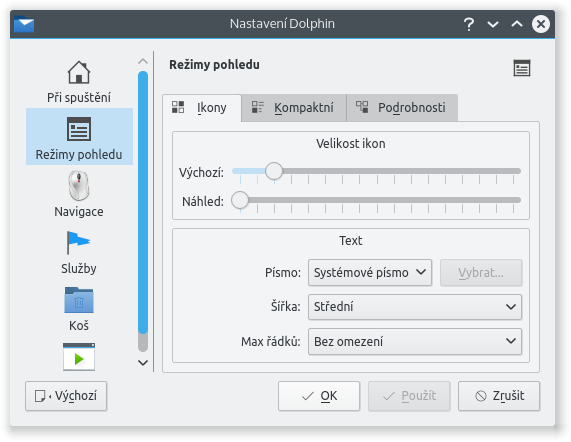Click the Výchozí: slider label

click(x=201, y=172)
